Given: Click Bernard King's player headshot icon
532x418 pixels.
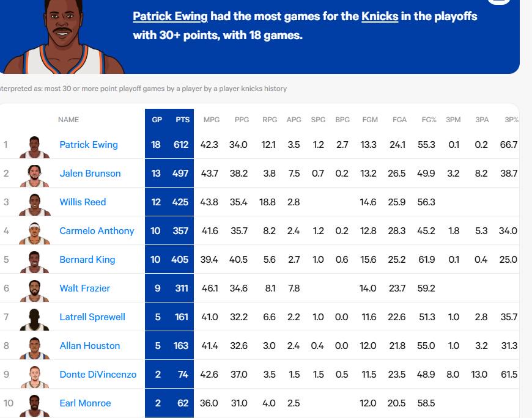Looking at the screenshot, I should point(35,262).
